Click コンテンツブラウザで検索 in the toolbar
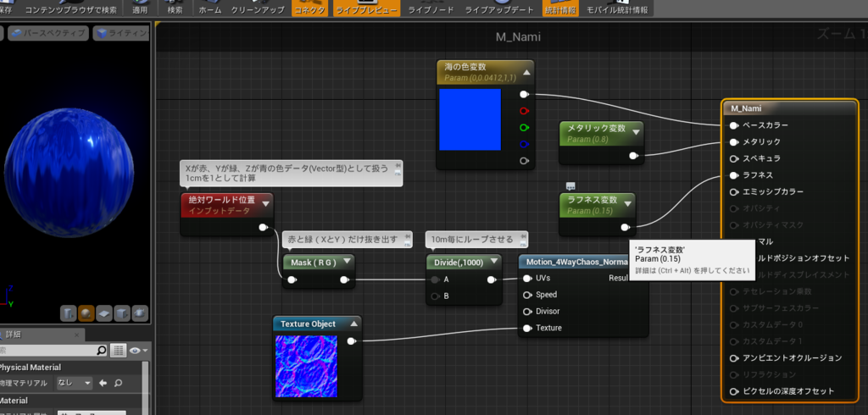The height and width of the screenshot is (415, 868). pos(71,8)
